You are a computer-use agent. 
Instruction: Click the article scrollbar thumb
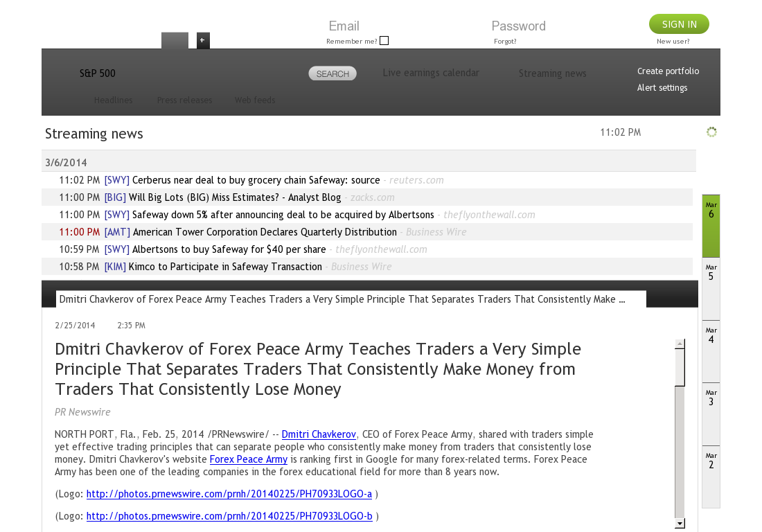tap(680, 368)
